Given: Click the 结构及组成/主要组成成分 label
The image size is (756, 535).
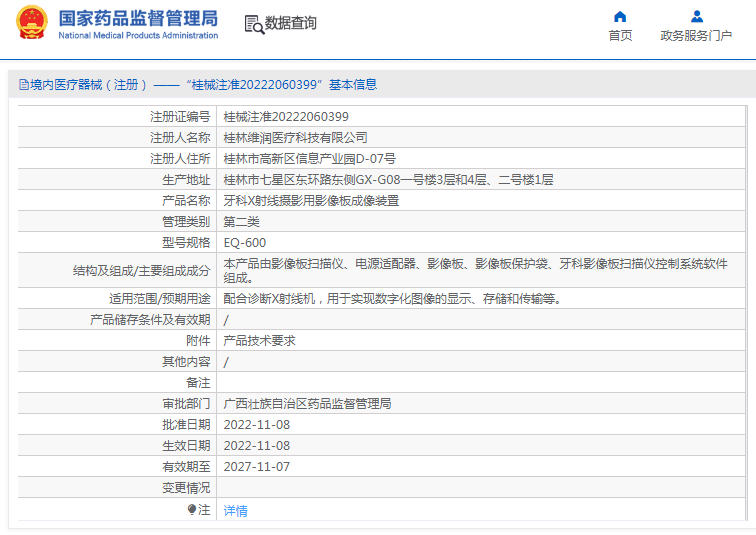Looking at the screenshot, I should [x=142, y=271].
